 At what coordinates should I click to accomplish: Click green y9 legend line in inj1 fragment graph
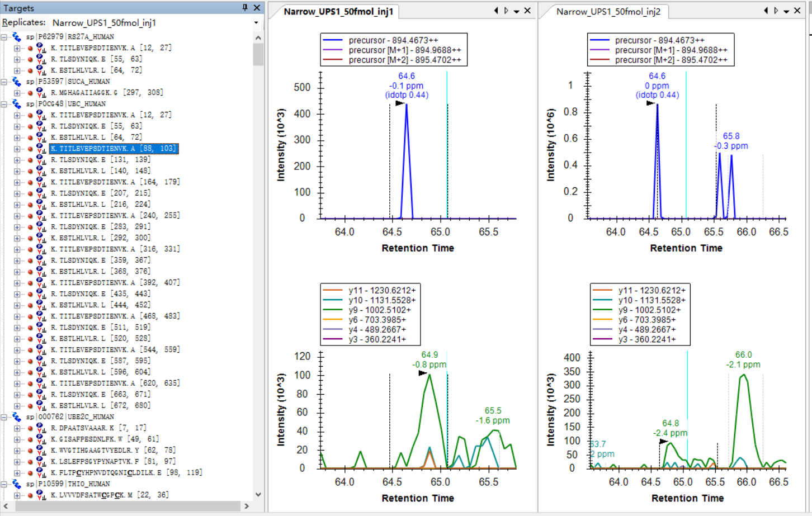tap(333, 310)
